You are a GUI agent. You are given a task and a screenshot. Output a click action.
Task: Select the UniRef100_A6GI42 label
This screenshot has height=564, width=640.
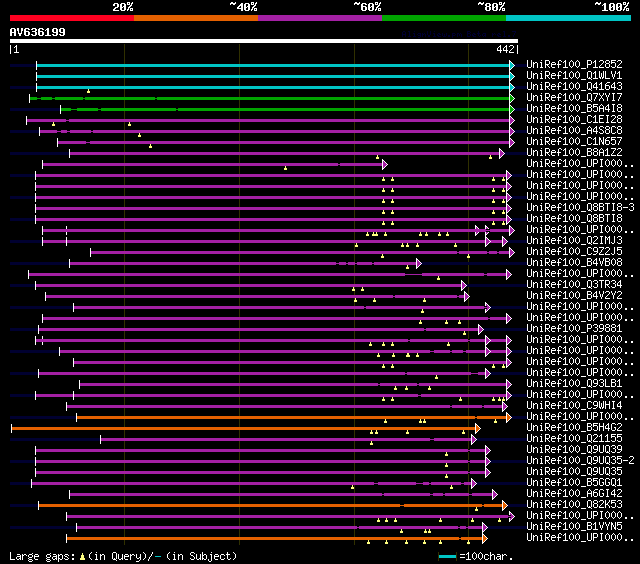[574, 494]
